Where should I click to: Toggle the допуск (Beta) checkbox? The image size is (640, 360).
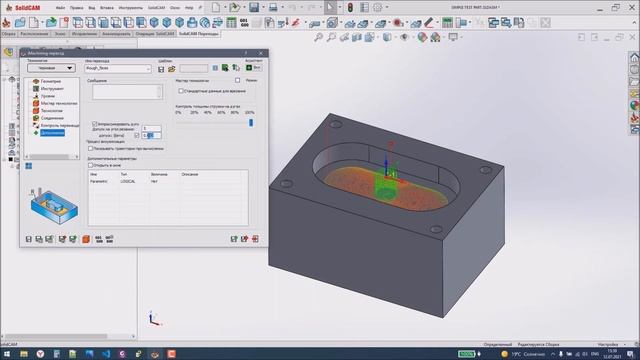click(137, 135)
